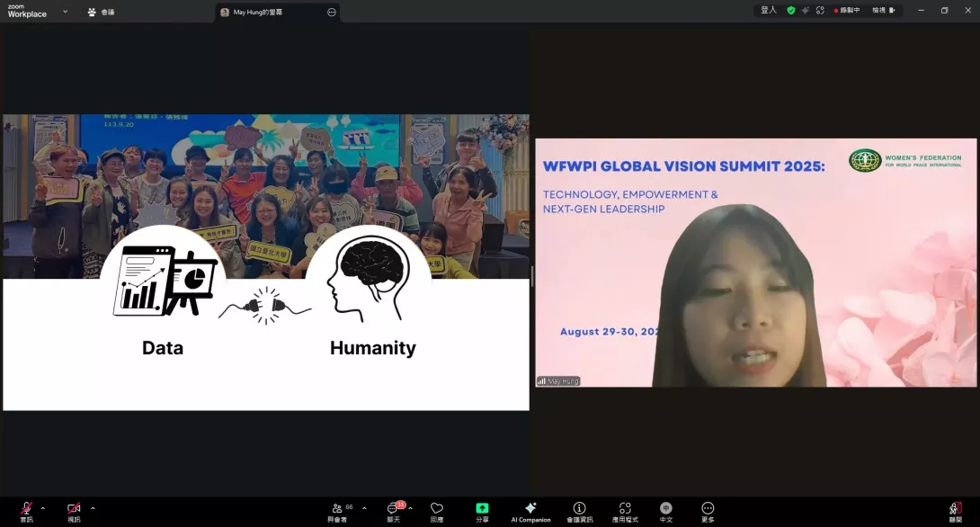Maximize or restore the Zoom window
The height and width of the screenshot is (527, 980).
944,10
